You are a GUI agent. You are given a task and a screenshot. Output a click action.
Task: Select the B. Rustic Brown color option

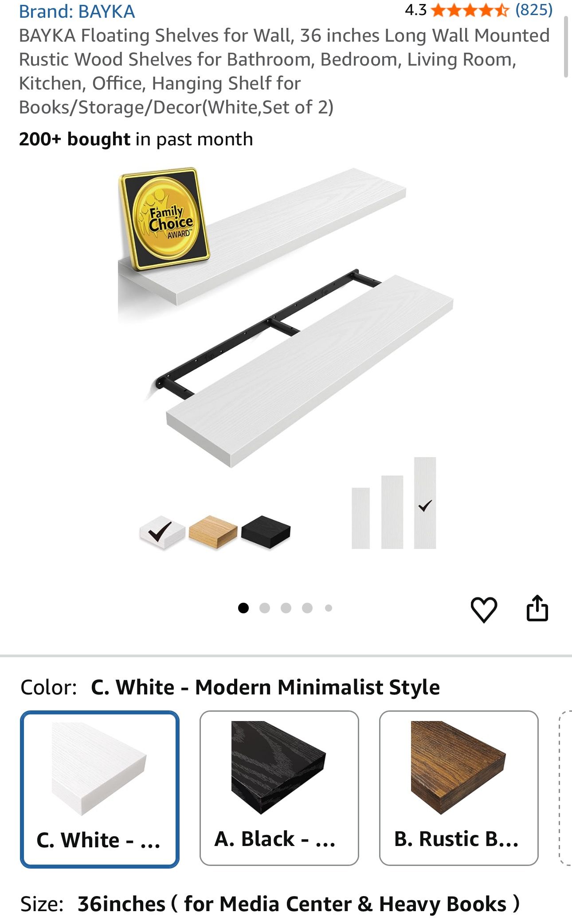tap(458, 788)
